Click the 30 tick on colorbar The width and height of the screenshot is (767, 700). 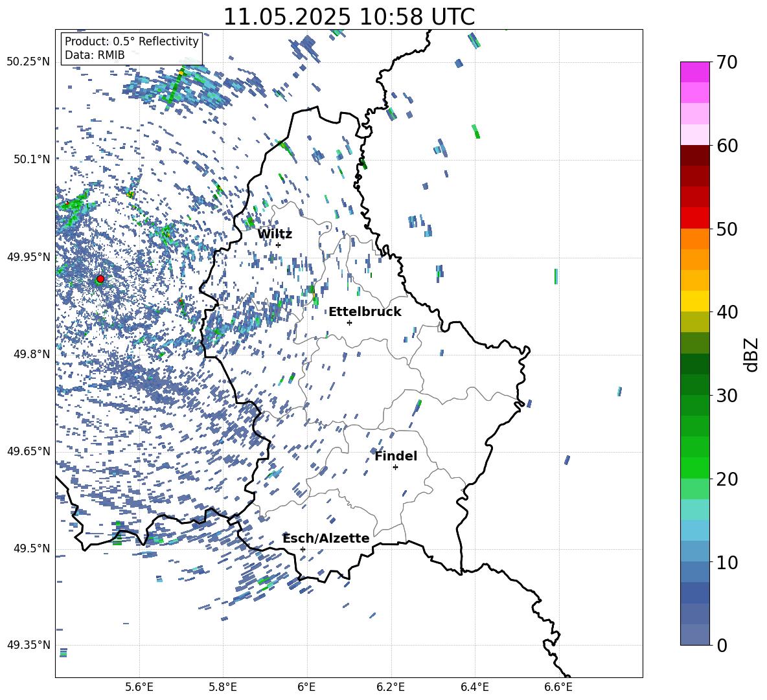pos(727,396)
